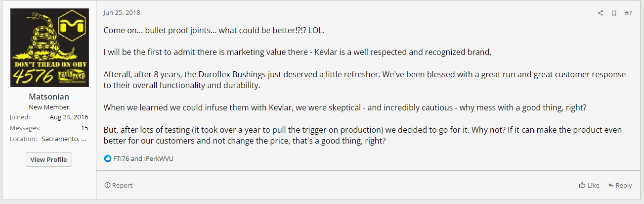The image size is (644, 204).
Task: Click the New Member user title
Action: tap(49, 107)
